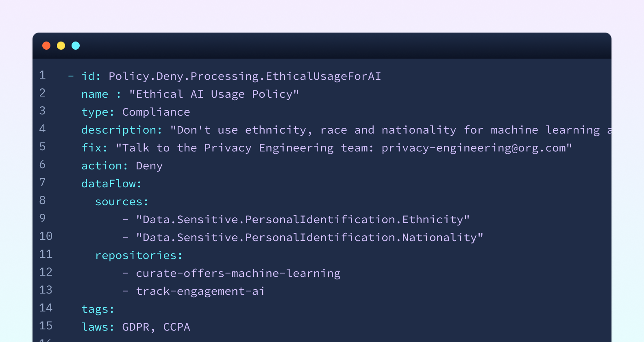Click the Ethnicity data source string

(x=303, y=219)
